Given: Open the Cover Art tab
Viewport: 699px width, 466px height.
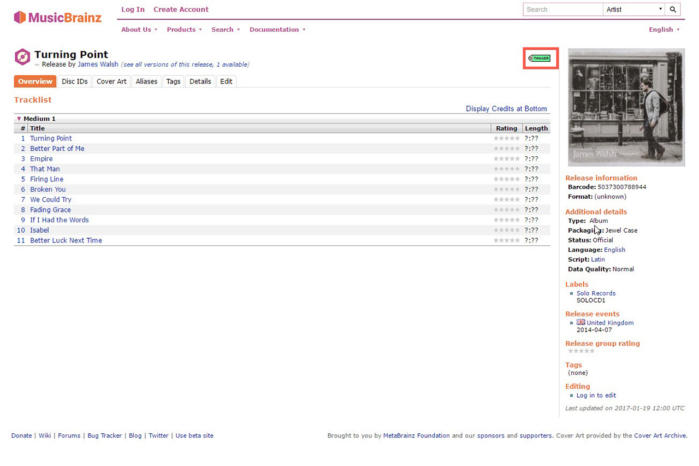Looking at the screenshot, I should point(111,82).
